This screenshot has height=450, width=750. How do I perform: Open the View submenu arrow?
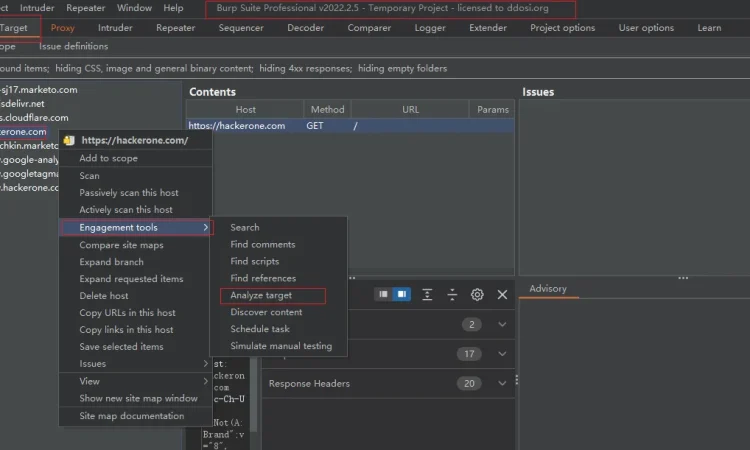206,381
